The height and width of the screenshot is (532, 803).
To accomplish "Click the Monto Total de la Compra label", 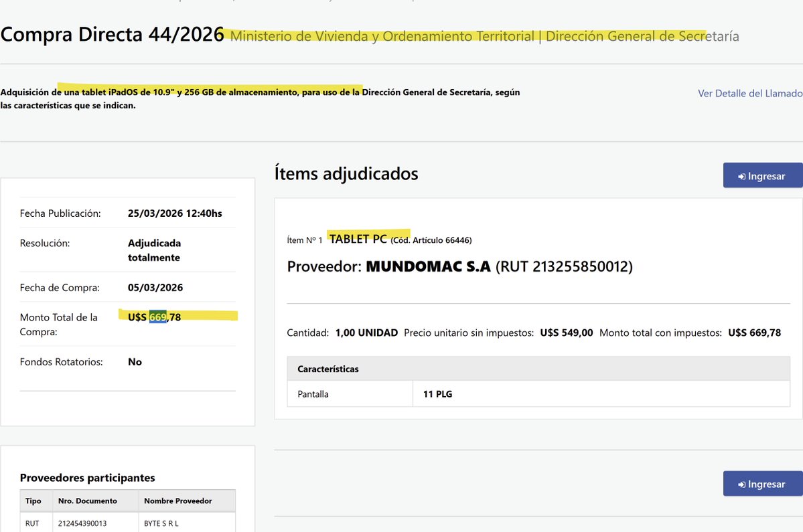I will point(58,325).
